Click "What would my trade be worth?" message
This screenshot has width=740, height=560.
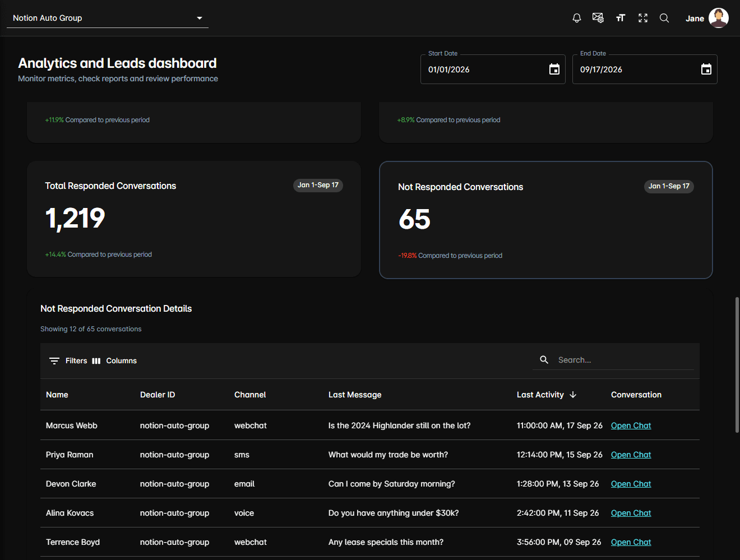[x=388, y=455]
